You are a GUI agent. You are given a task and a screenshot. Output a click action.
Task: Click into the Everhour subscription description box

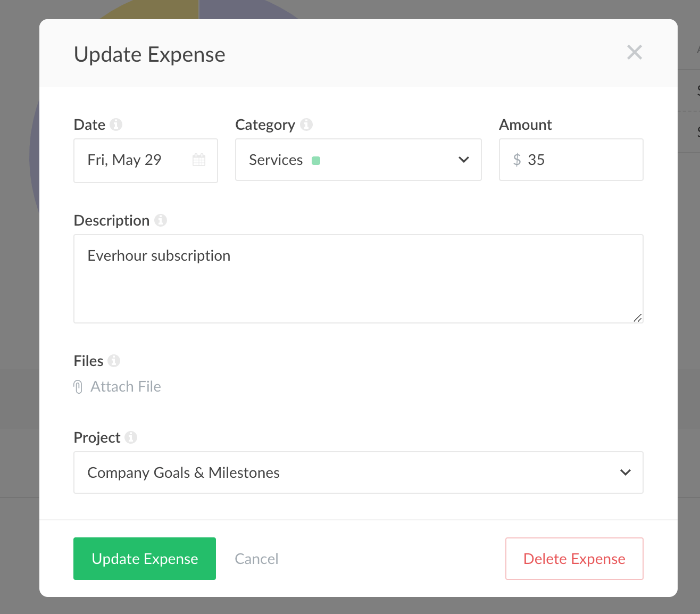click(358, 278)
